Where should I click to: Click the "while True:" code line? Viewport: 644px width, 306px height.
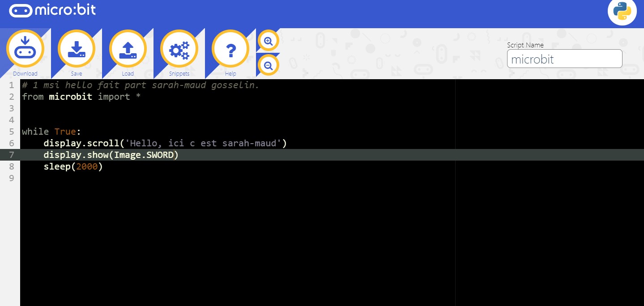point(51,132)
